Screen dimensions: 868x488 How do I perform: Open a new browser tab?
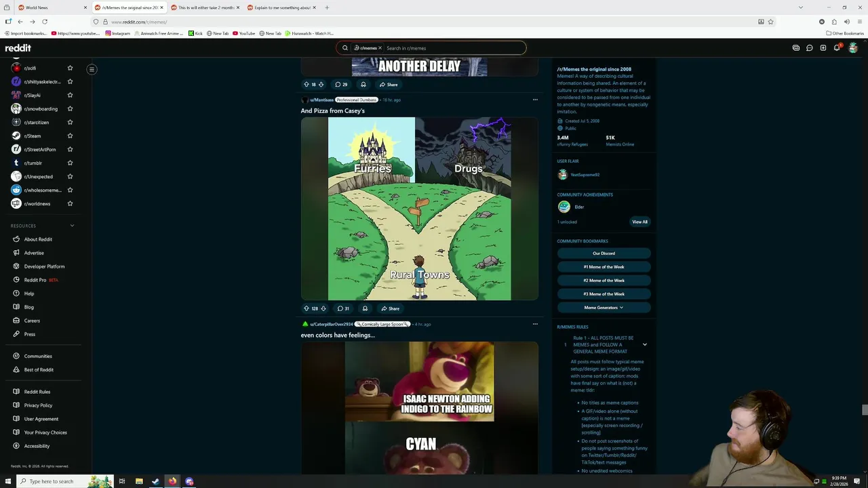click(327, 7)
